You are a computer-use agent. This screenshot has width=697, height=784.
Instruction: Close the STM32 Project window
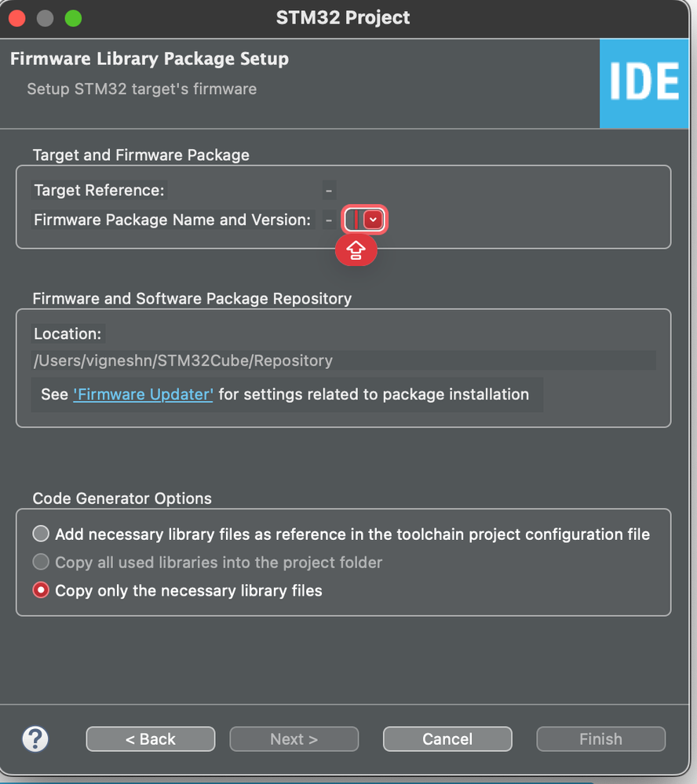(16, 17)
